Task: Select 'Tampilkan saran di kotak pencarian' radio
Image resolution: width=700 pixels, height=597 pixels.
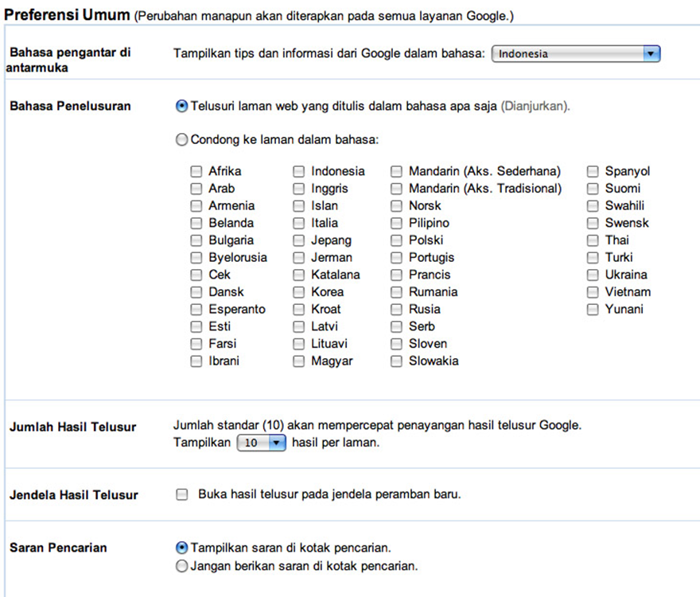Action: pos(181,548)
